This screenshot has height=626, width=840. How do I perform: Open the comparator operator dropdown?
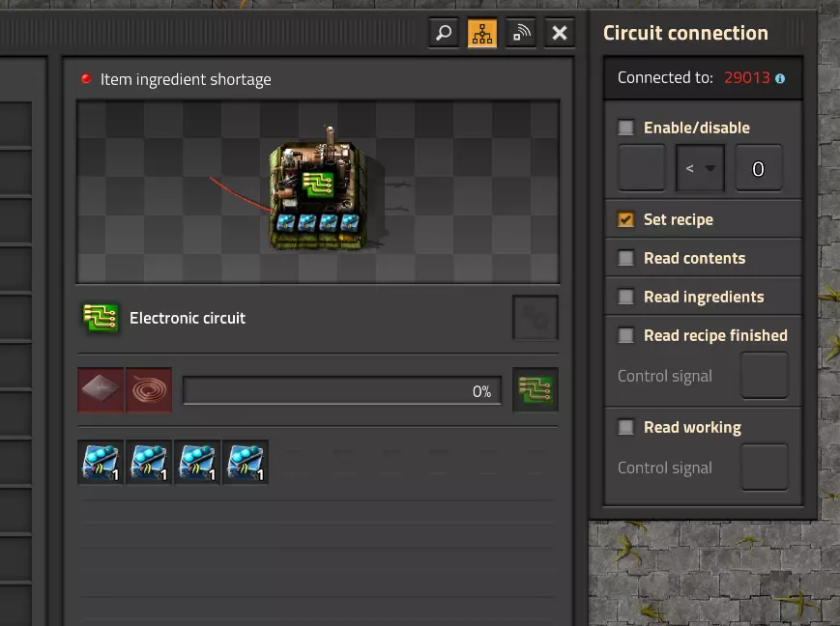click(700, 168)
